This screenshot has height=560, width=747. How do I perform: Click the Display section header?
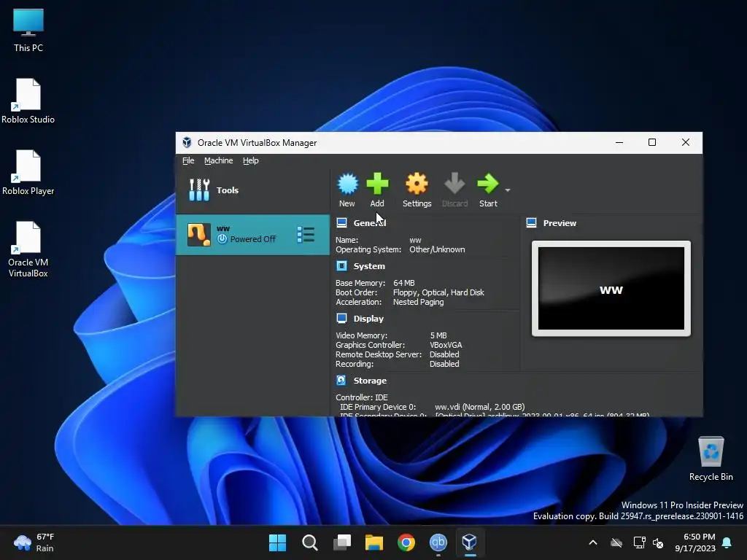[x=368, y=319]
